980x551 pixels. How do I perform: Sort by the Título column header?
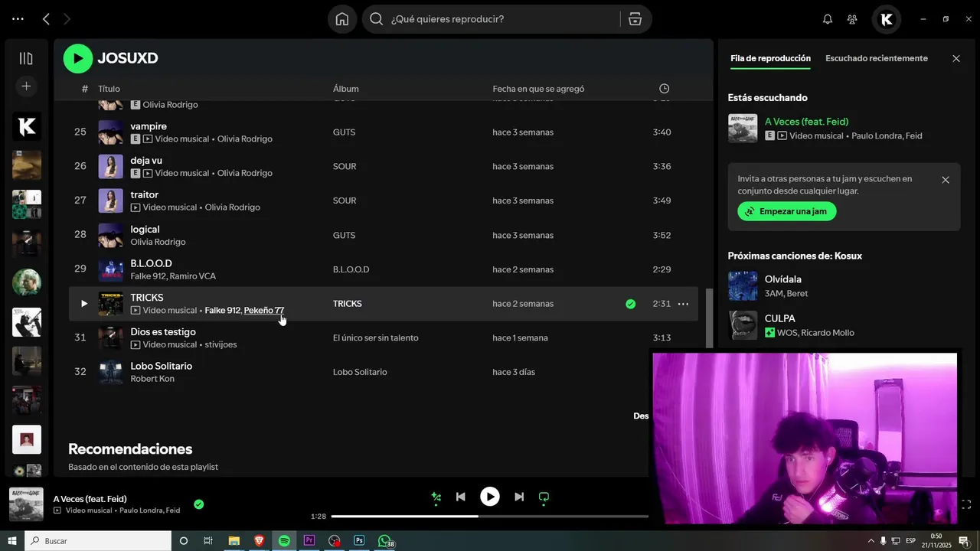[109, 89]
